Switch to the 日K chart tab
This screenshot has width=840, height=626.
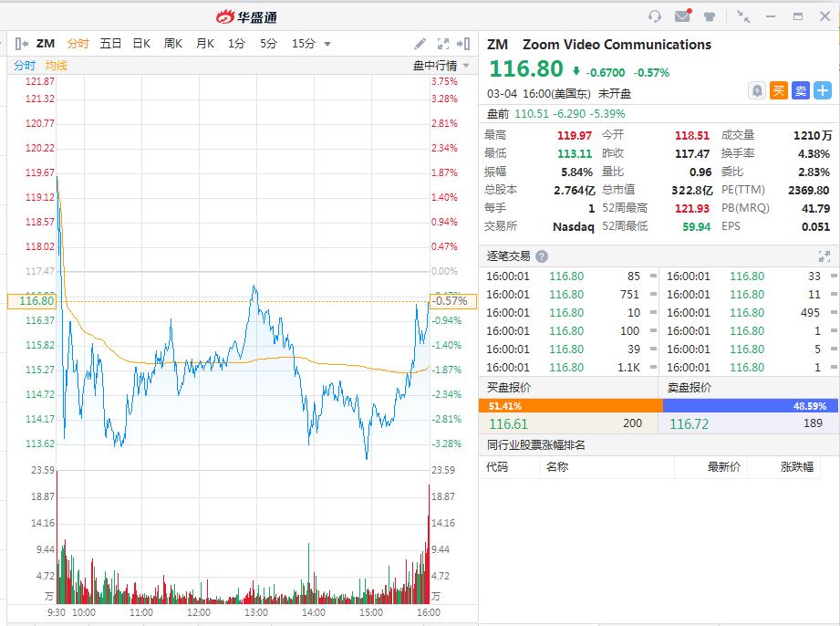(x=141, y=44)
